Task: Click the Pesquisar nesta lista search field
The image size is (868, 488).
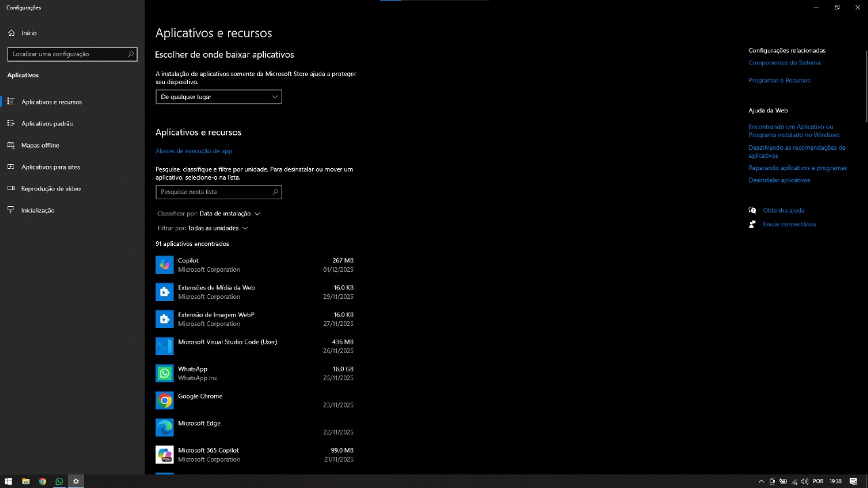Action: coord(218,192)
